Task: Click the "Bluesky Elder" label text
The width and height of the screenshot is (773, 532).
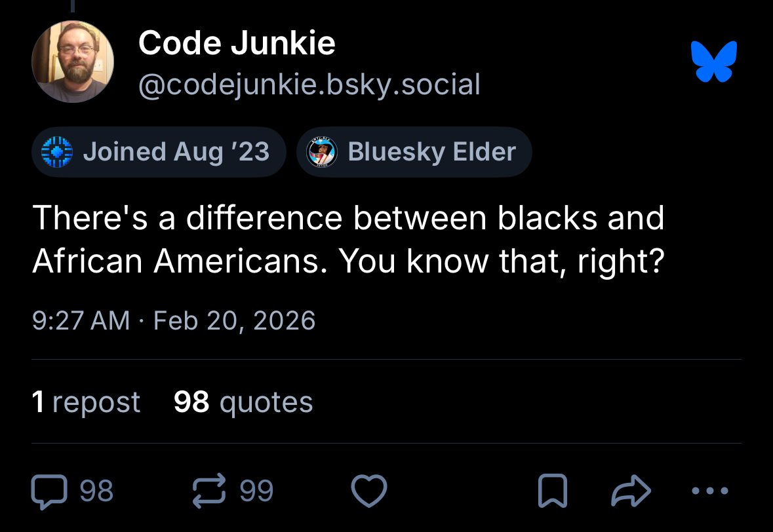Action: (431, 152)
